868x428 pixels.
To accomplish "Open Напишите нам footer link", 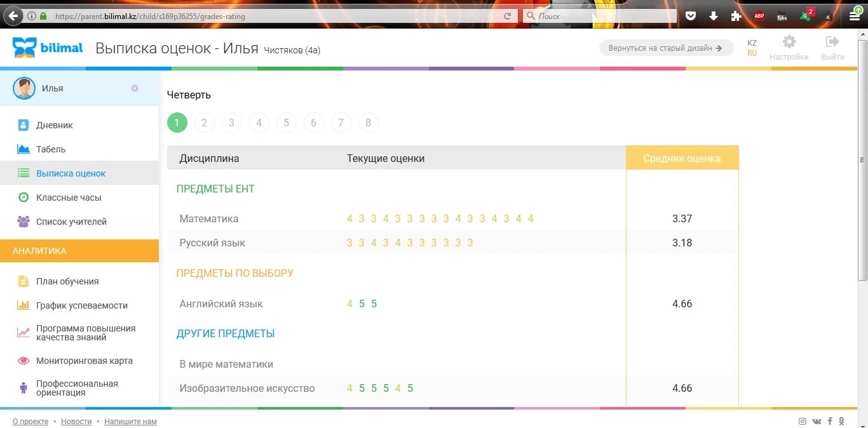I will tap(130, 422).
